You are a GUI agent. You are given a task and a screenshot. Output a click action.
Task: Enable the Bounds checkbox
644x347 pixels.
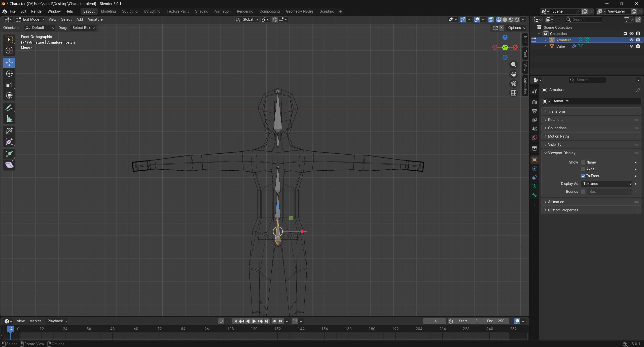click(583, 192)
